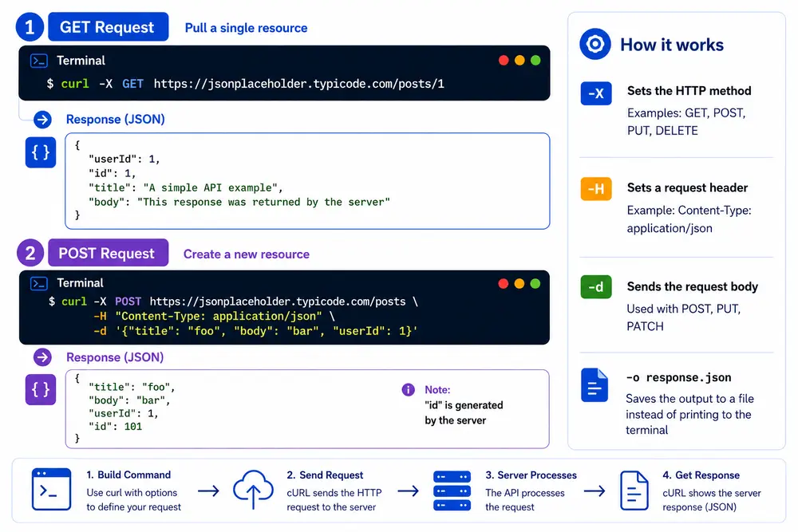Click the 'Note:' label in the POST response
Viewport: 798px width, 532px height.
[x=437, y=390]
